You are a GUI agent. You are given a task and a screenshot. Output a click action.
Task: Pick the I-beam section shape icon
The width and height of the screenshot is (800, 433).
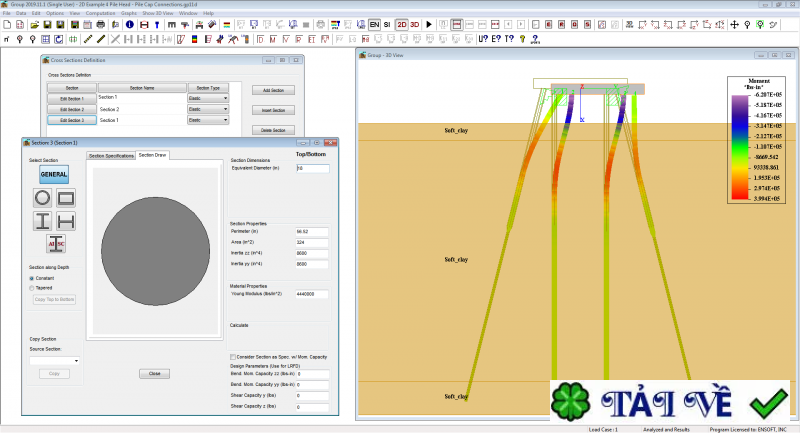click(x=43, y=220)
